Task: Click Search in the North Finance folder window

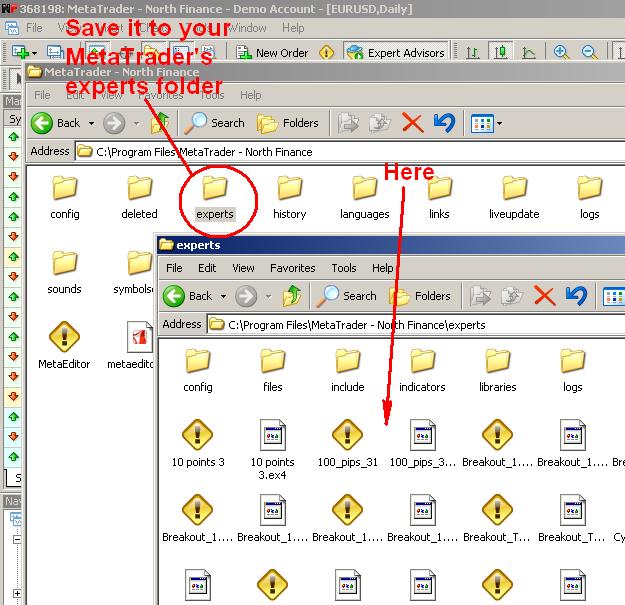Action: pos(214,123)
